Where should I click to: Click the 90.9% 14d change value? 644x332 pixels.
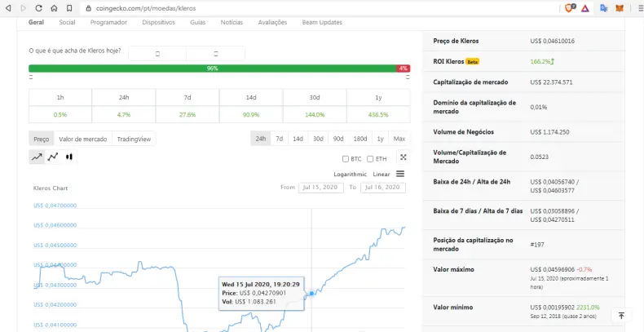point(251,115)
